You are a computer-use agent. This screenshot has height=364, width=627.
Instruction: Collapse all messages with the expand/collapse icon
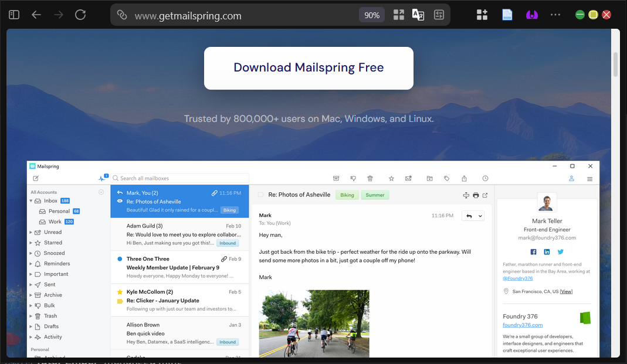coord(466,195)
